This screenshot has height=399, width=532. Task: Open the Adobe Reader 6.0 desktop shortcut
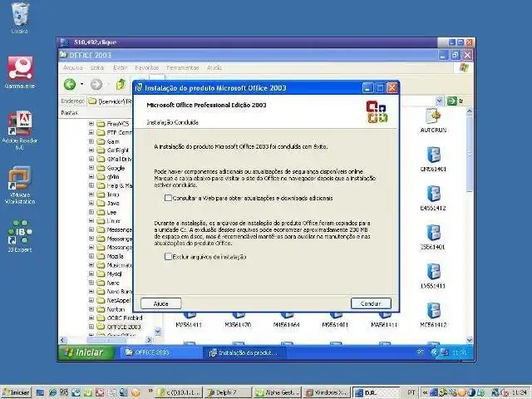tap(20, 124)
